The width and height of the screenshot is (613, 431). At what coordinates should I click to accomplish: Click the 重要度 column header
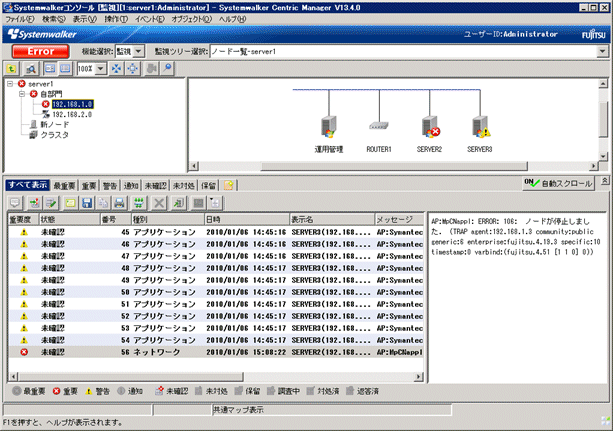(23, 219)
